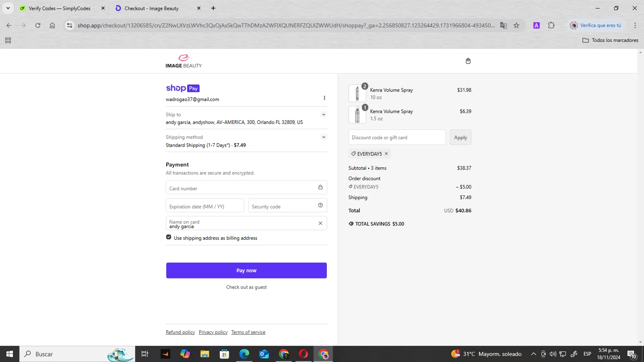
Task: Expand the Shipping method section
Action: click(x=324, y=137)
